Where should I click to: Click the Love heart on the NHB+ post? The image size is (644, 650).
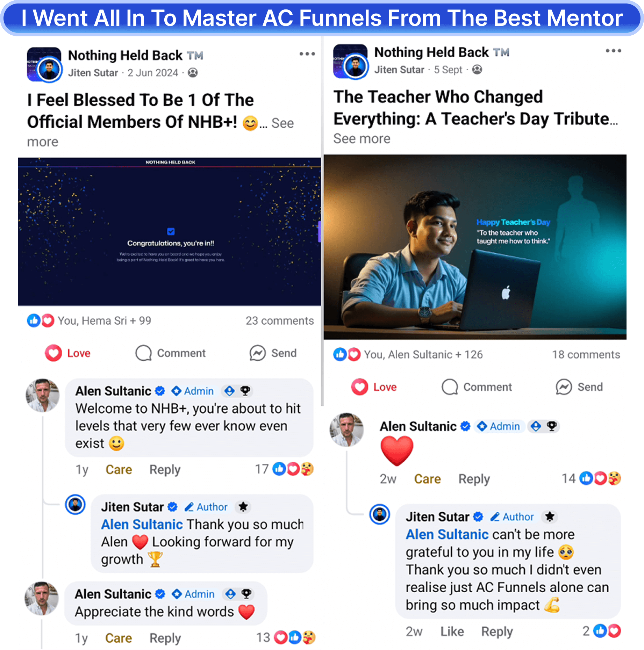(x=53, y=353)
